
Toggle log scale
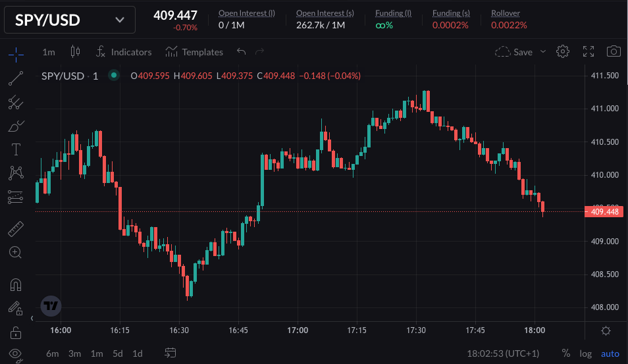(586, 353)
